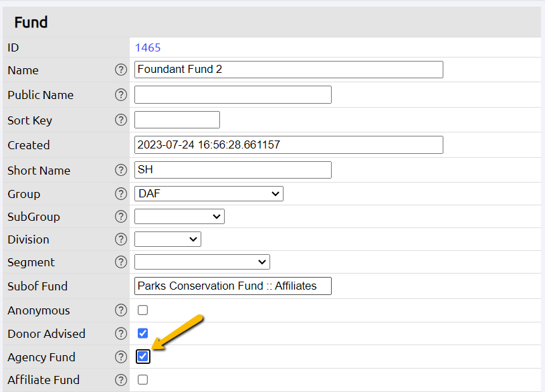
Task: Open help icon for Public Name field
Action: click(121, 94)
